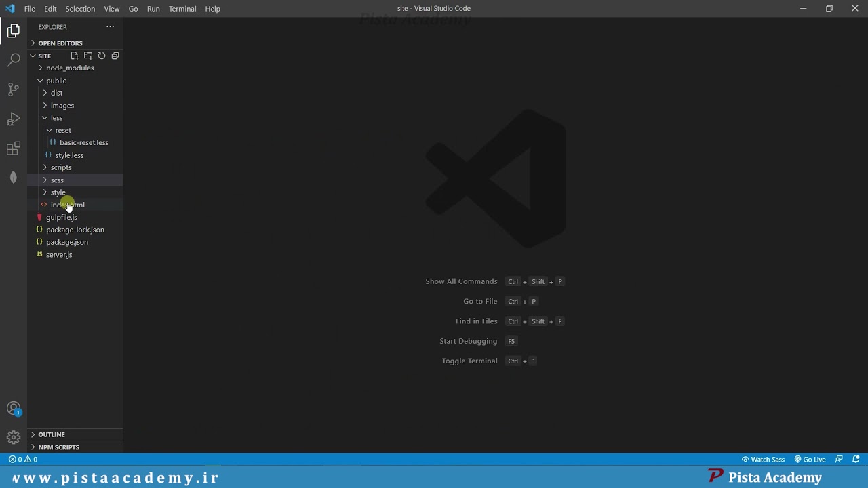Open basic-reset.less file
868x488 pixels.
tap(75, 143)
